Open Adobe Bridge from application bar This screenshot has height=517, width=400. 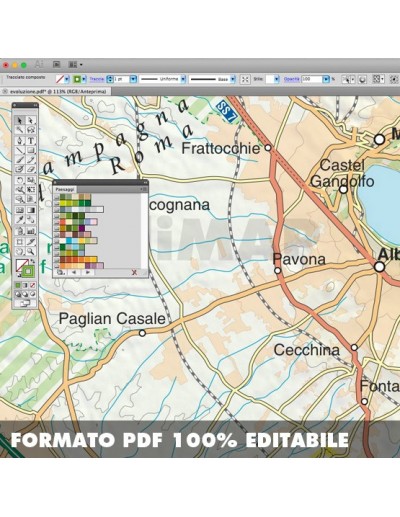click(57, 64)
